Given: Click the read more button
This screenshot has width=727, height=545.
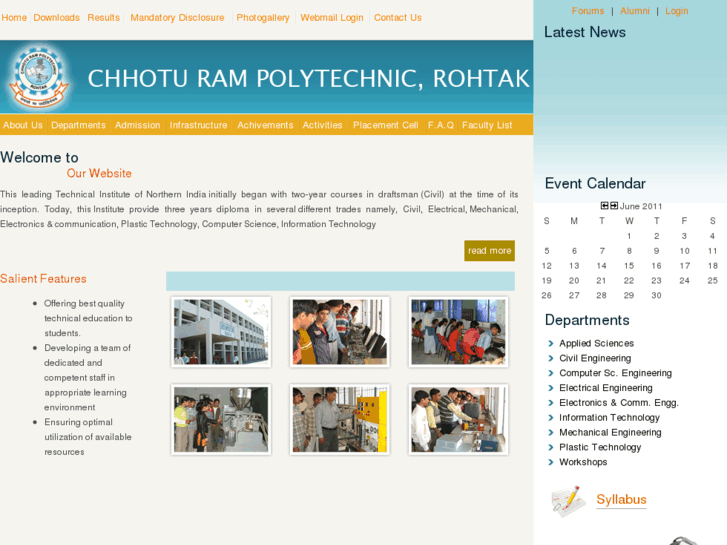Looking at the screenshot, I should point(490,250).
